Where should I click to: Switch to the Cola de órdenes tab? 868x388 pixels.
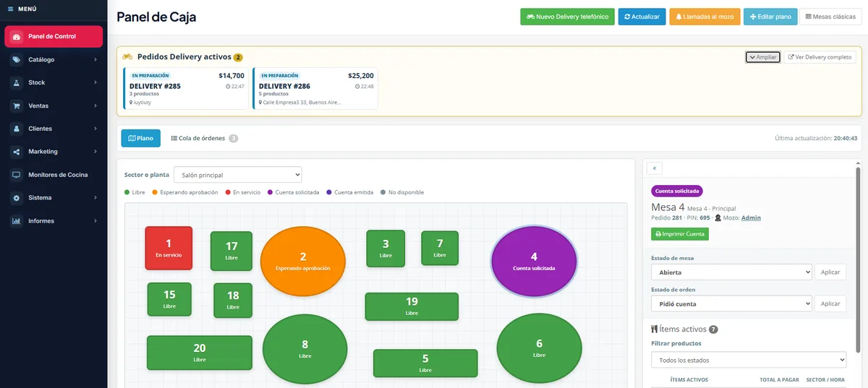(204, 138)
